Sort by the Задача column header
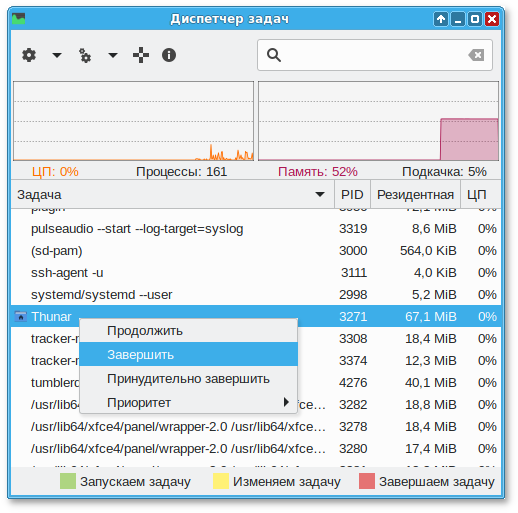The image size is (518, 513). [173, 194]
